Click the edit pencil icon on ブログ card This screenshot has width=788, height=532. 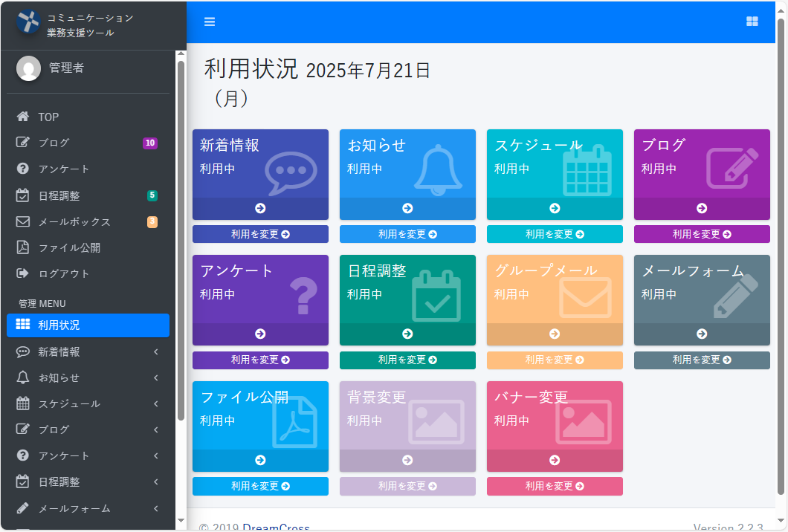coord(733,168)
